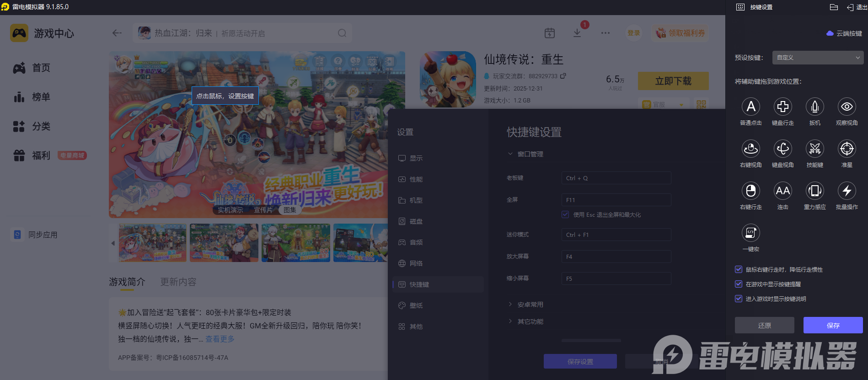Open the 查看更多 link
This screenshot has height=380, width=868.
[220, 339]
